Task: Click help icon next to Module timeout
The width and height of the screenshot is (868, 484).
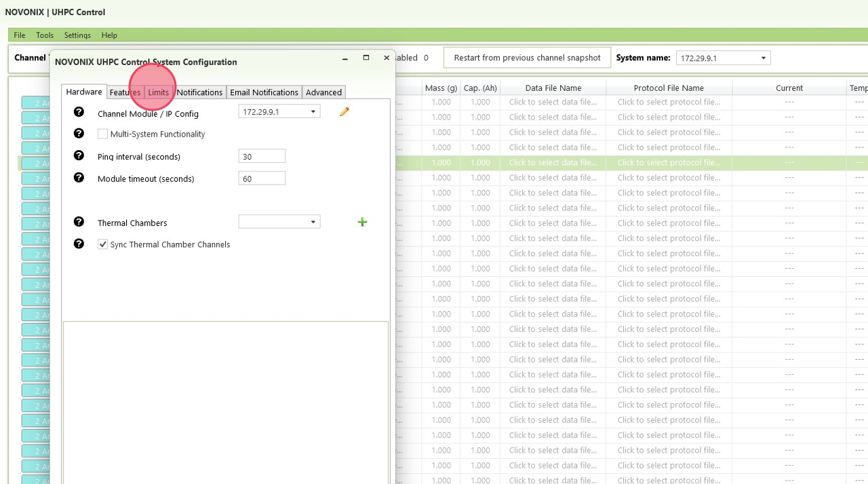Action: [x=79, y=178]
